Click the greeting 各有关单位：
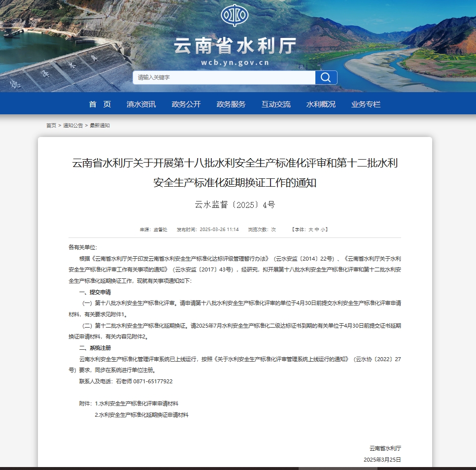 tap(83, 247)
